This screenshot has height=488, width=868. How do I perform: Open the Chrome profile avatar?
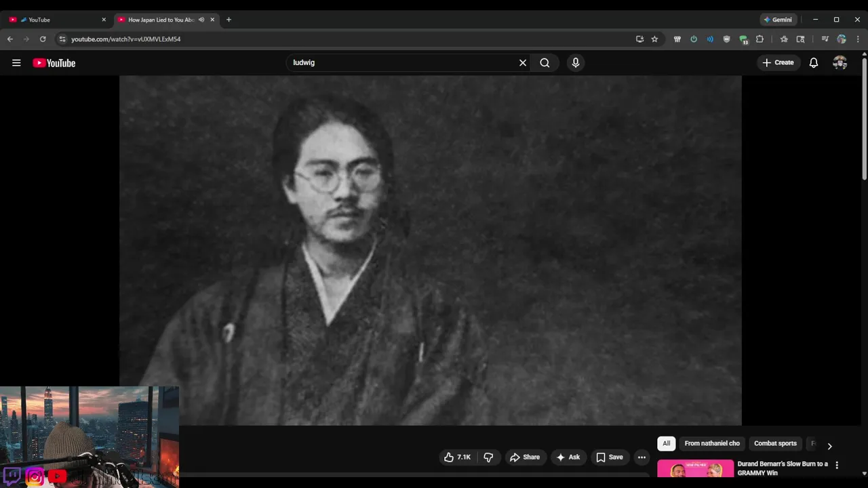(842, 39)
